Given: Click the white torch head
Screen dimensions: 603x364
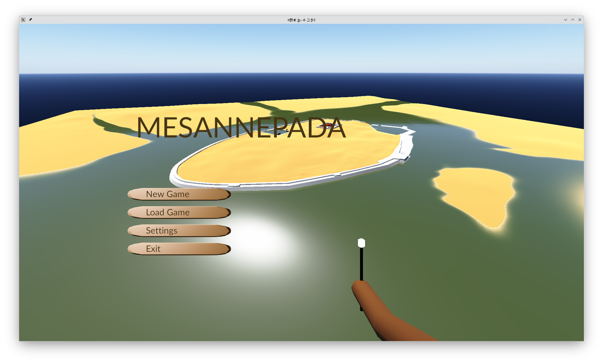Looking at the screenshot, I should point(362,243).
